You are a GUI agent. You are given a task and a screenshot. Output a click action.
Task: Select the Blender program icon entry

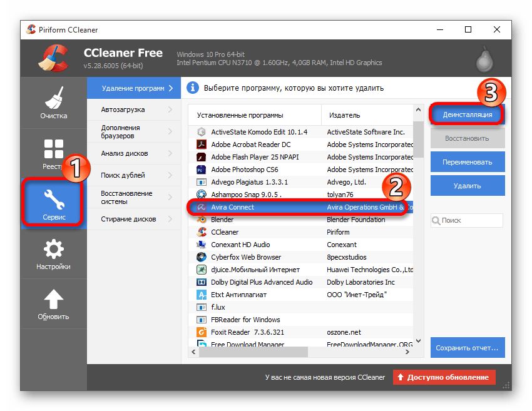click(202, 220)
